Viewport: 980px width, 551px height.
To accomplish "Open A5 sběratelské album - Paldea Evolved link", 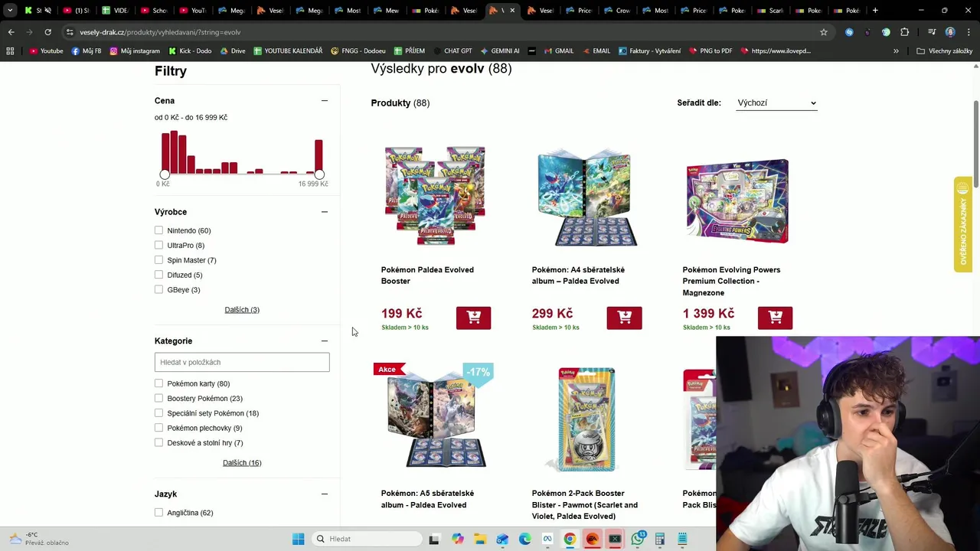I will 427,499.
